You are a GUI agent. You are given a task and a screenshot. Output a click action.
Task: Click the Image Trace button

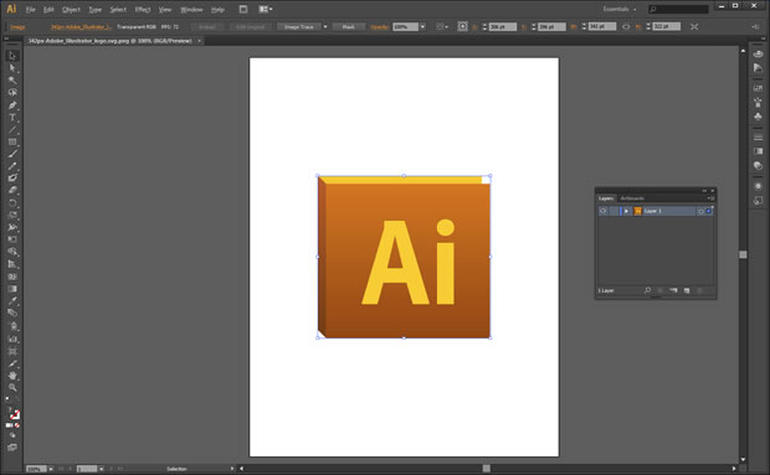tap(300, 26)
